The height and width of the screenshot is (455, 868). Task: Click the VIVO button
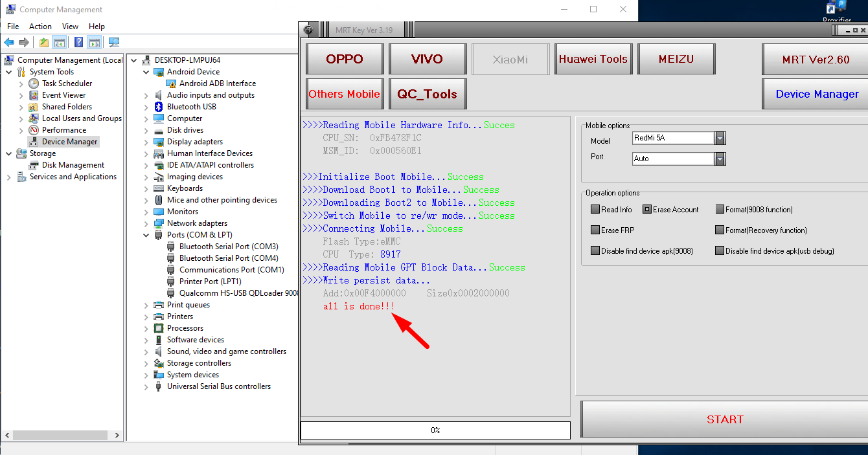tap(427, 59)
